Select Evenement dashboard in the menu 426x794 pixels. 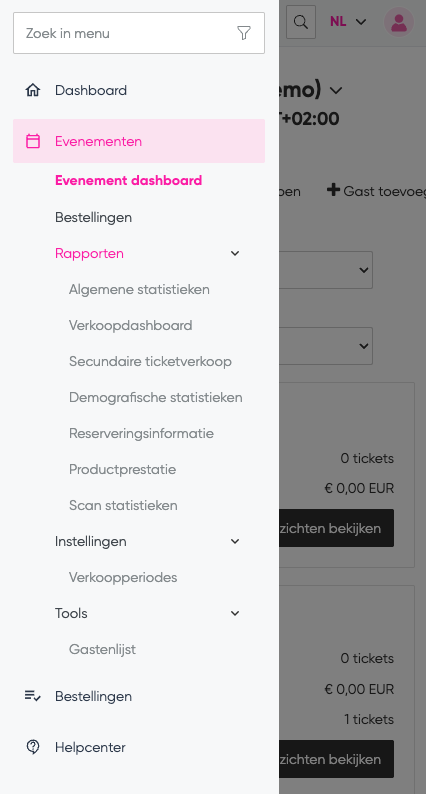point(129,181)
